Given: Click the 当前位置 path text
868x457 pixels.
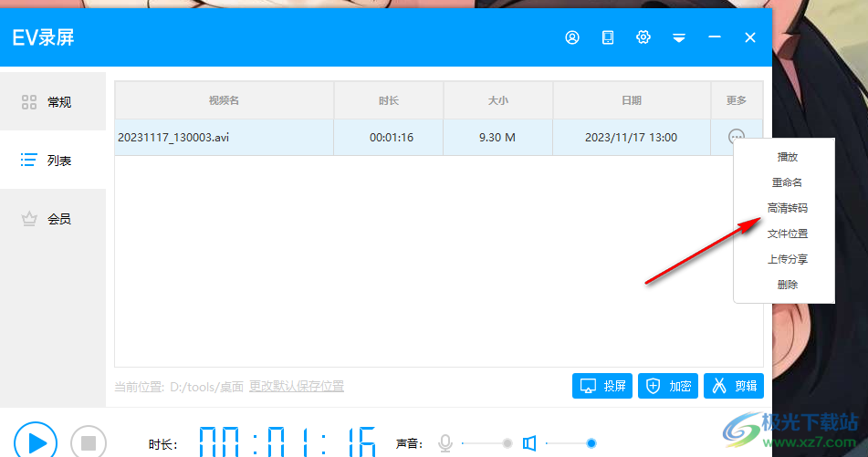Looking at the screenshot, I should (x=179, y=387).
